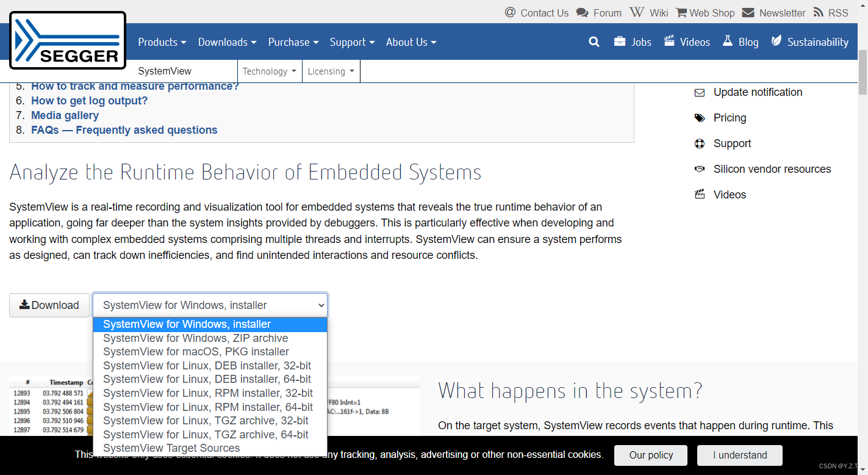Viewport: 868px width, 475px height.
Task: Click the Newsletter envelope icon
Action: (x=748, y=12)
